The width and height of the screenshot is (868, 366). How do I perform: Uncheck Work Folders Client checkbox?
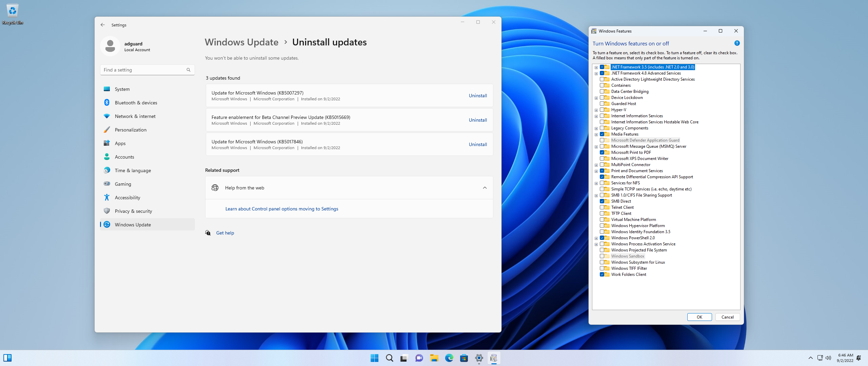(602, 274)
